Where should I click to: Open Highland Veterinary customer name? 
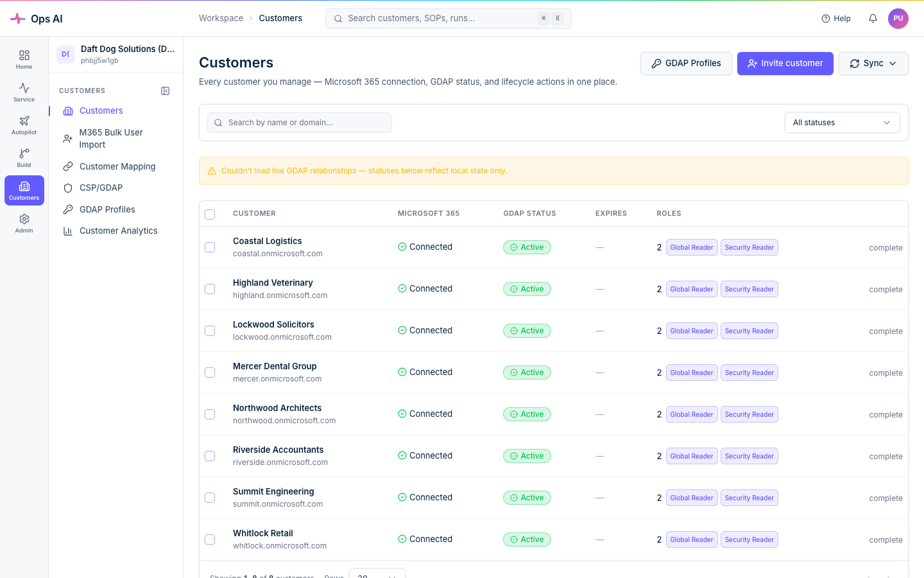click(273, 283)
